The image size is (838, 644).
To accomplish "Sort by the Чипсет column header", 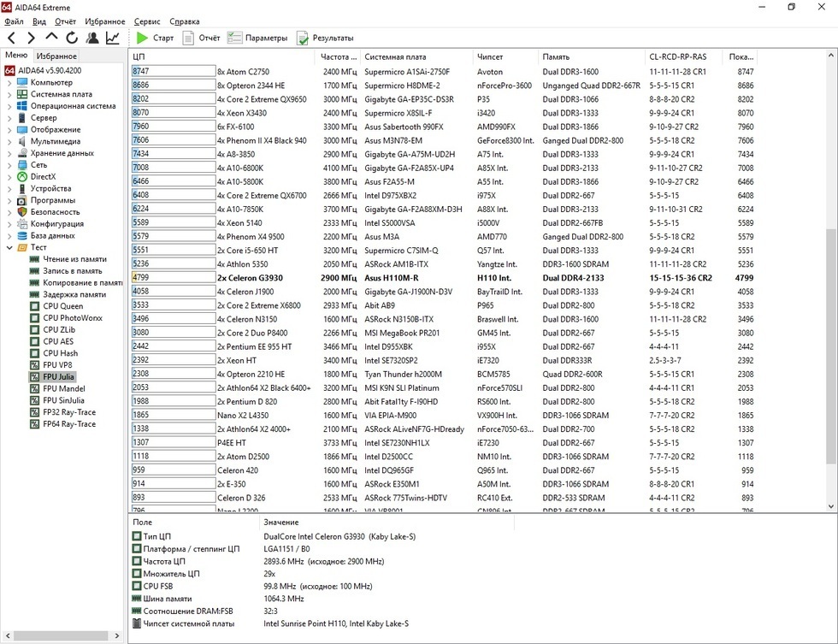I will pos(505,56).
